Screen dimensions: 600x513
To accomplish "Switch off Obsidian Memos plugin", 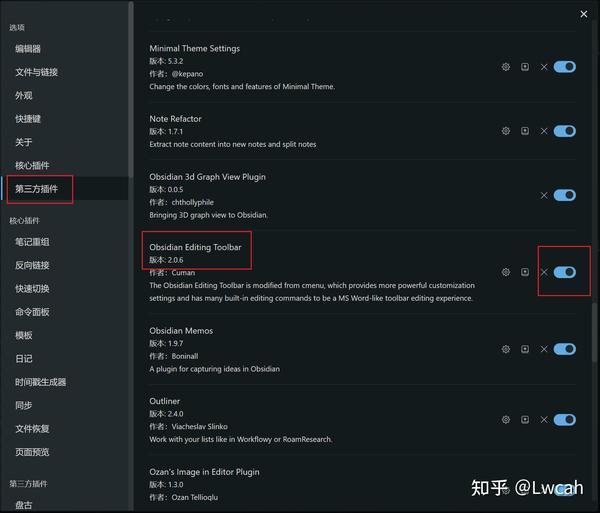I will pos(564,349).
